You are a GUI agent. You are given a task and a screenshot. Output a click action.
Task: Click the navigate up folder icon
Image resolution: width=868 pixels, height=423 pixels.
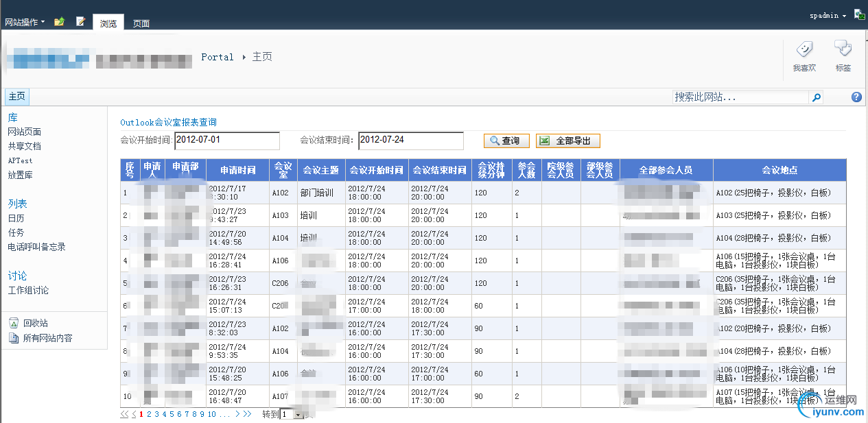pyautogui.click(x=60, y=22)
